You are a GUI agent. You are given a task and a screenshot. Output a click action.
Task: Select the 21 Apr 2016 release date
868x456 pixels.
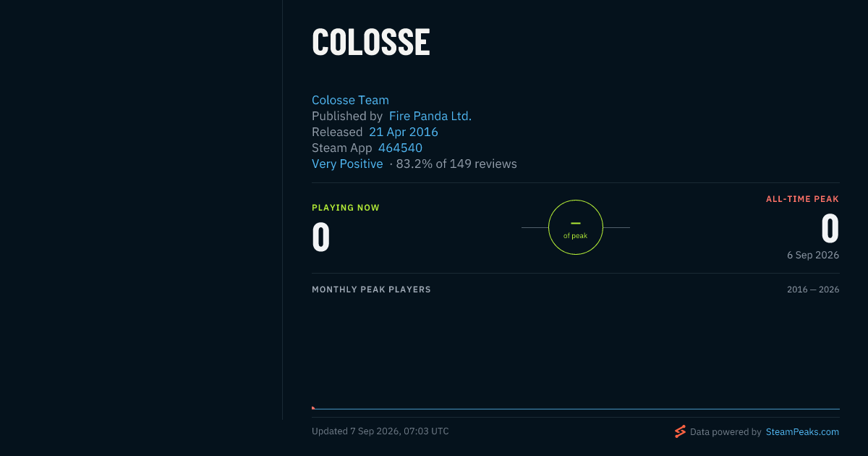click(404, 132)
